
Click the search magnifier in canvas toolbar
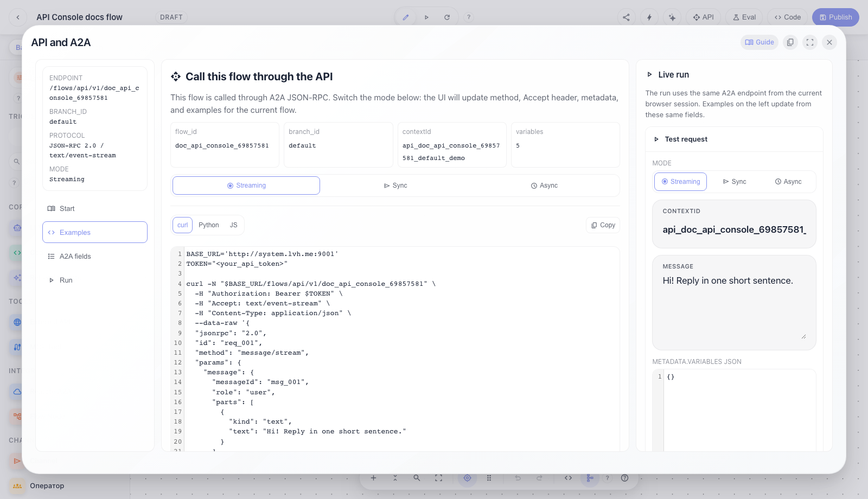tap(417, 478)
